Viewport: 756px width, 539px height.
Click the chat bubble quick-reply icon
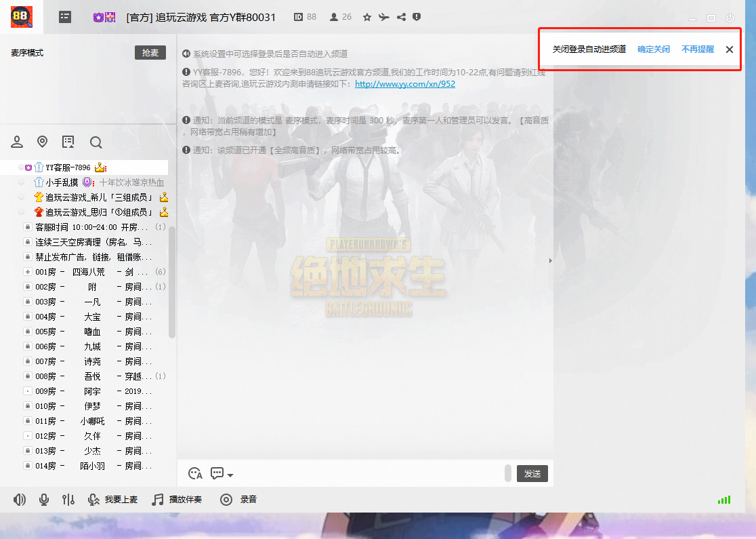(x=217, y=473)
